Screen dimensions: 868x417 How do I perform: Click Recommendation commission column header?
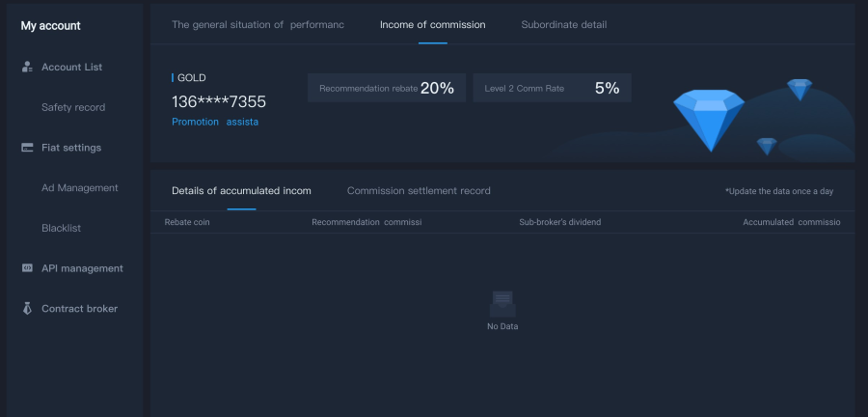coord(366,222)
